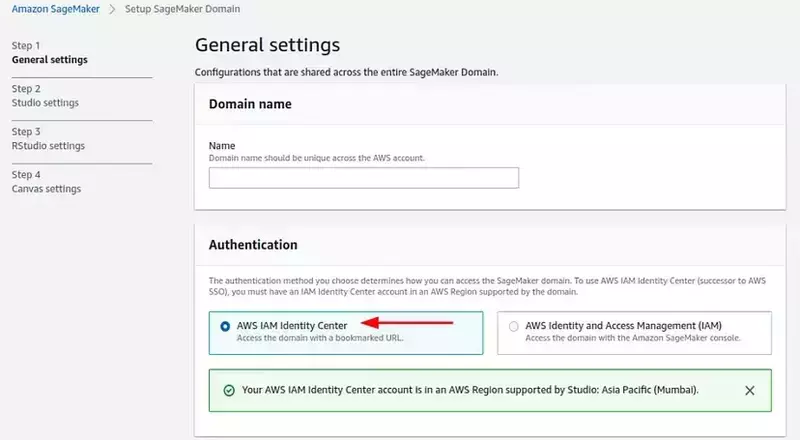Click the General settings page heading
Image resolution: width=800 pixels, height=440 pixels.
(x=267, y=45)
